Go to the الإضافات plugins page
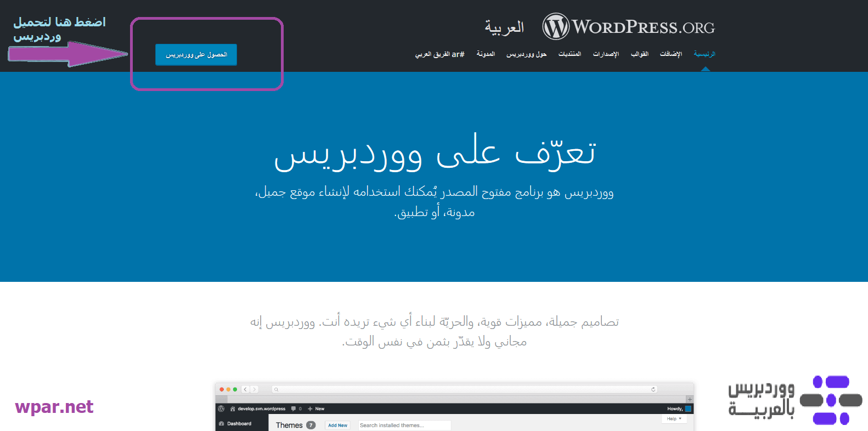This screenshot has width=868, height=431. tap(670, 54)
